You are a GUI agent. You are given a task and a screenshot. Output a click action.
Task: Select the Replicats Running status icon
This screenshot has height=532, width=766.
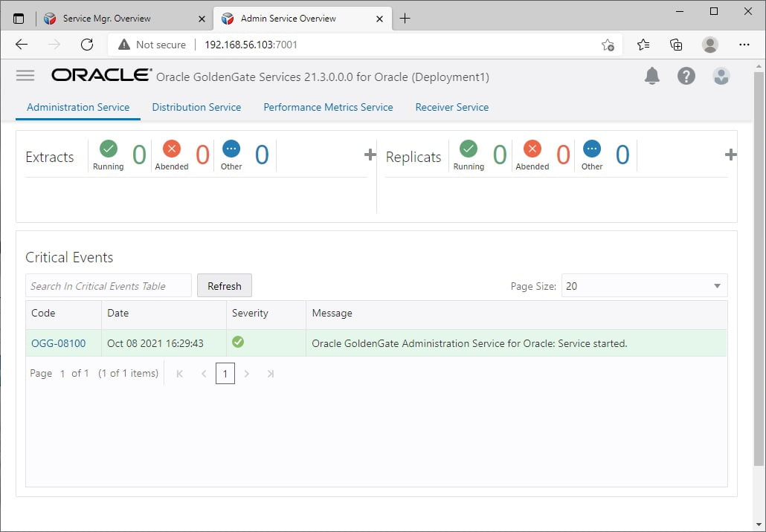click(x=469, y=149)
